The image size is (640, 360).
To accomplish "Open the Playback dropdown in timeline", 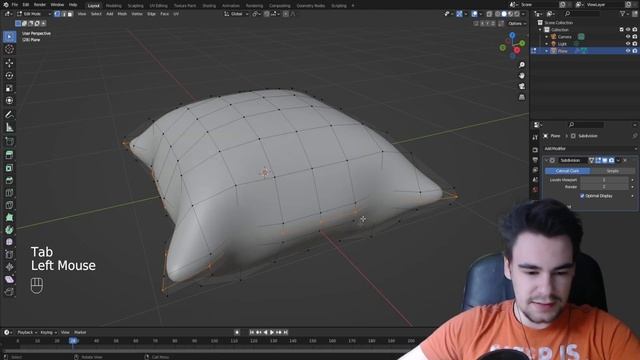I will (x=27, y=333).
